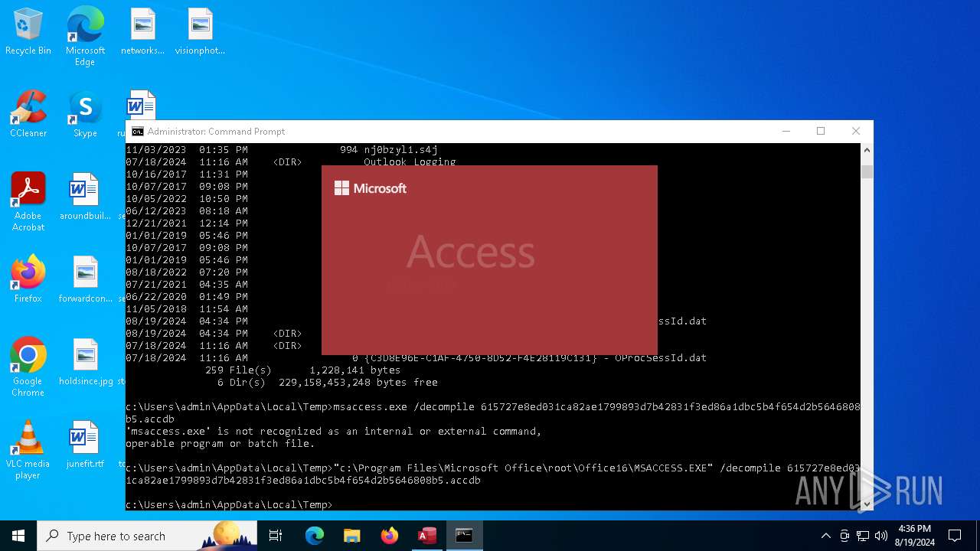Click the 'nj0bzyl1.s4j' file name text

[x=400, y=150]
